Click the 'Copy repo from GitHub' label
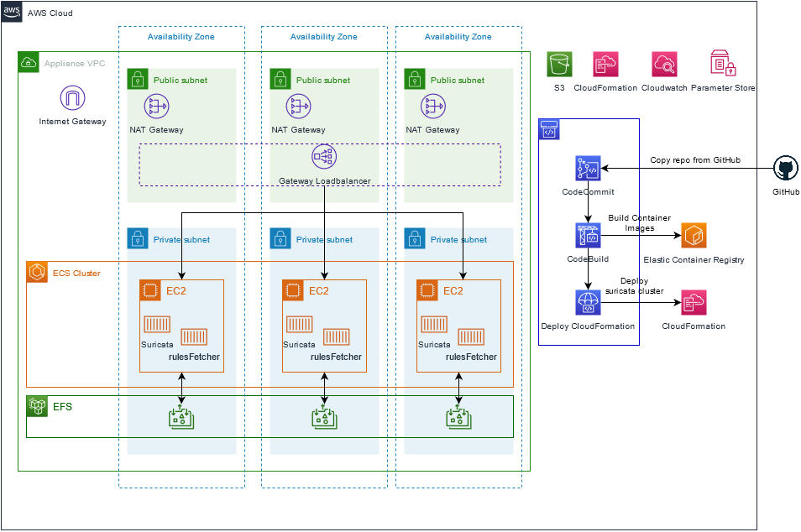Screen dimensions: 801x532 pos(694,159)
